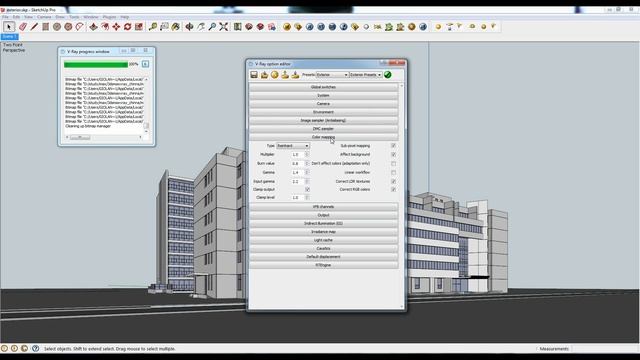Enable Linear workflow checkbox
The height and width of the screenshot is (360, 640).
click(393, 173)
